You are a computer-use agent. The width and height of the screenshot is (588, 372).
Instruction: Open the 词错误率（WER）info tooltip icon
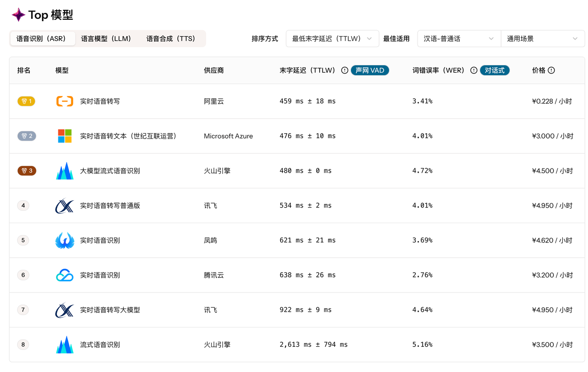(474, 70)
